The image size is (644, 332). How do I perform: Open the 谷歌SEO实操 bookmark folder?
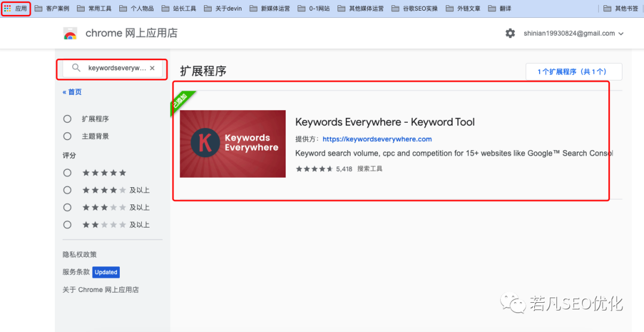[415, 8]
